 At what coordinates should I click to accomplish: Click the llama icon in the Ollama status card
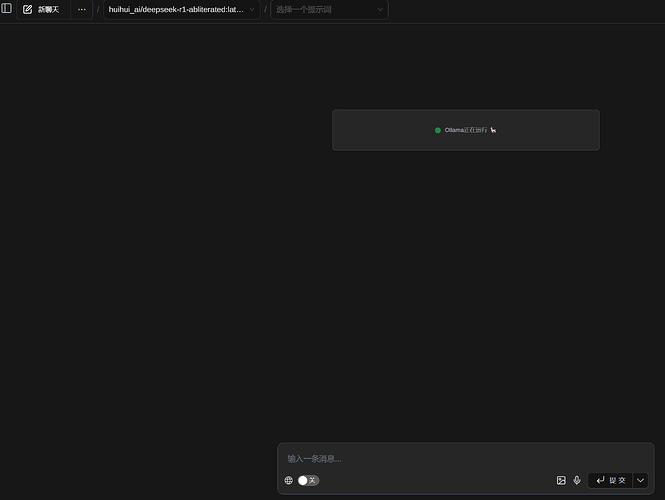pyautogui.click(x=493, y=130)
